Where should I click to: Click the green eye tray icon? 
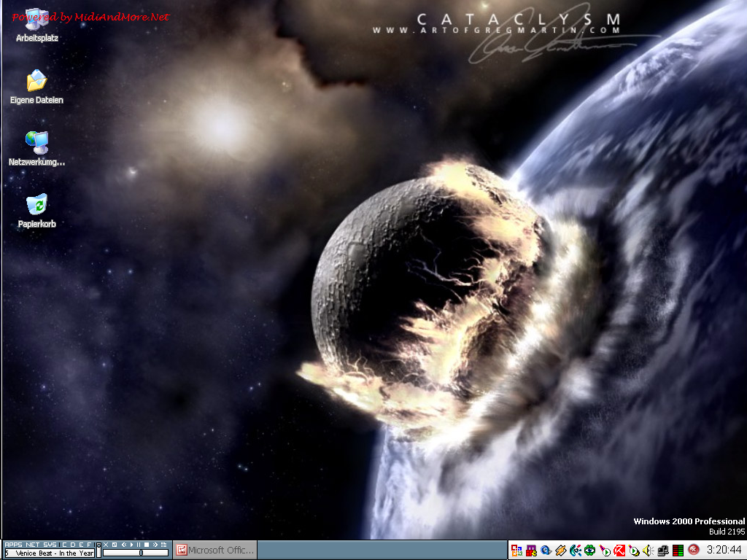coord(589,551)
